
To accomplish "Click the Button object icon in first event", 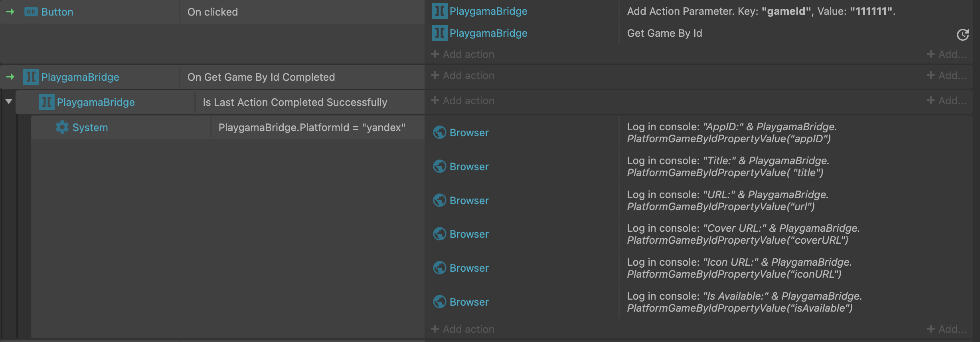I will (31, 12).
